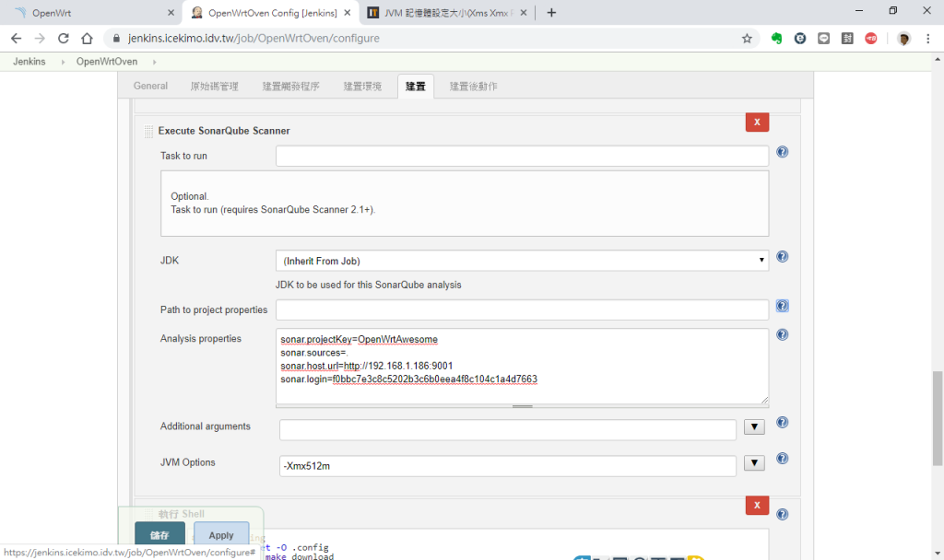This screenshot has width=944, height=560.
Task: Switch to the 原始碼管理 tab
Action: tap(214, 86)
